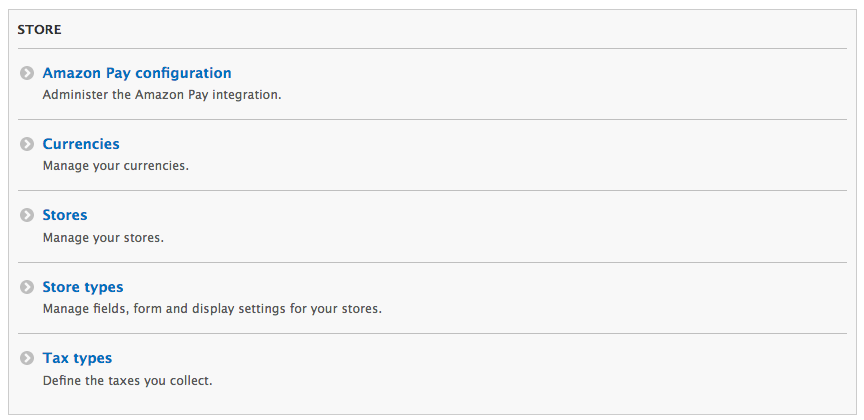Click the divider above Tax types
The width and height of the screenshot is (864, 420).
pos(432,334)
